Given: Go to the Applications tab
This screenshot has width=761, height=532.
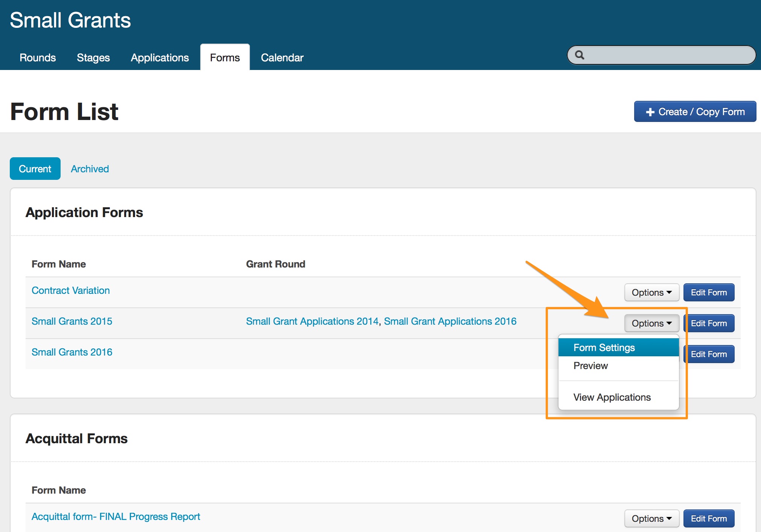Looking at the screenshot, I should tap(160, 58).
